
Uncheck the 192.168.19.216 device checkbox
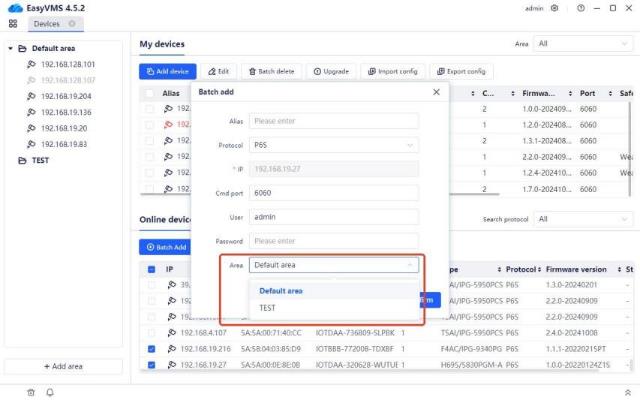(152, 349)
